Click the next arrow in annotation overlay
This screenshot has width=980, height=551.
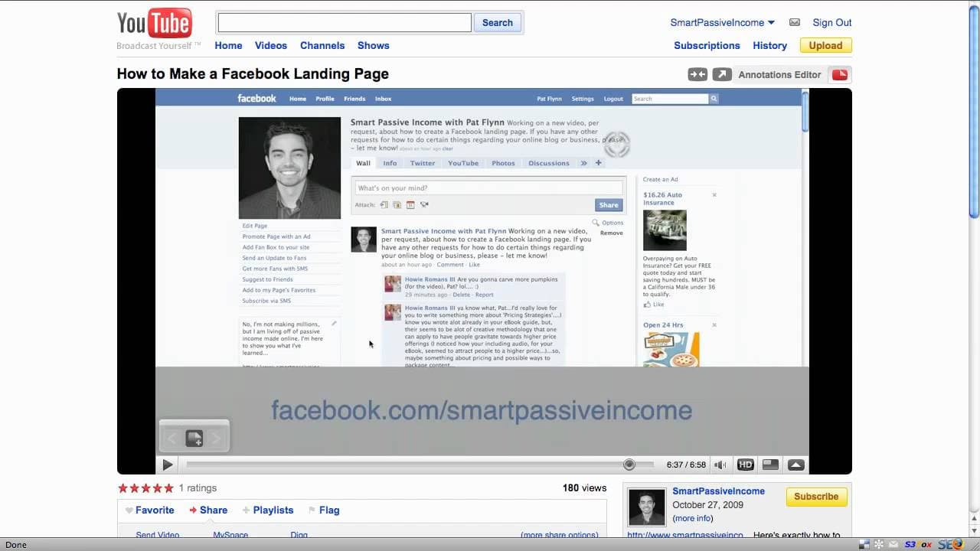216,439
